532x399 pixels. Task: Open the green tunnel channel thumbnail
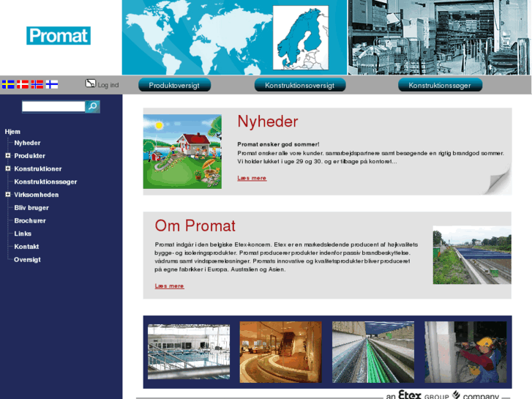pos(373,352)
